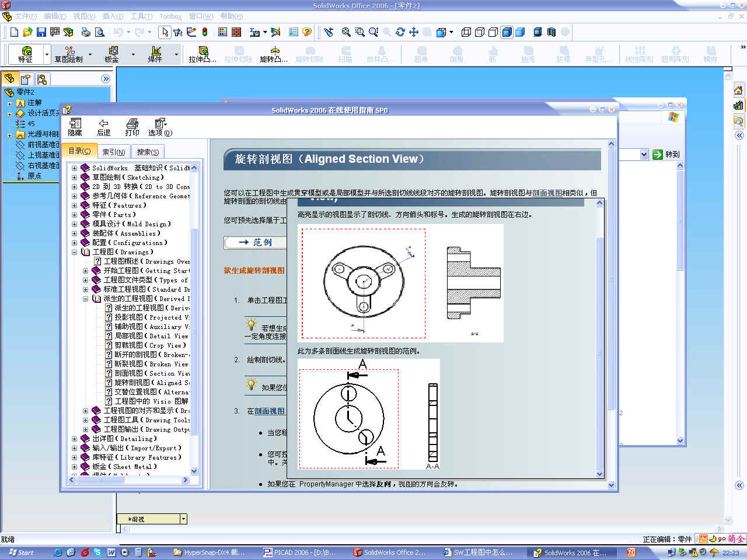The width and height of the screenshot is (747, 560).
Task: Open the 投影视图 (Projected View) help topic
Action: pyautogui.click(x=152, y=317)
